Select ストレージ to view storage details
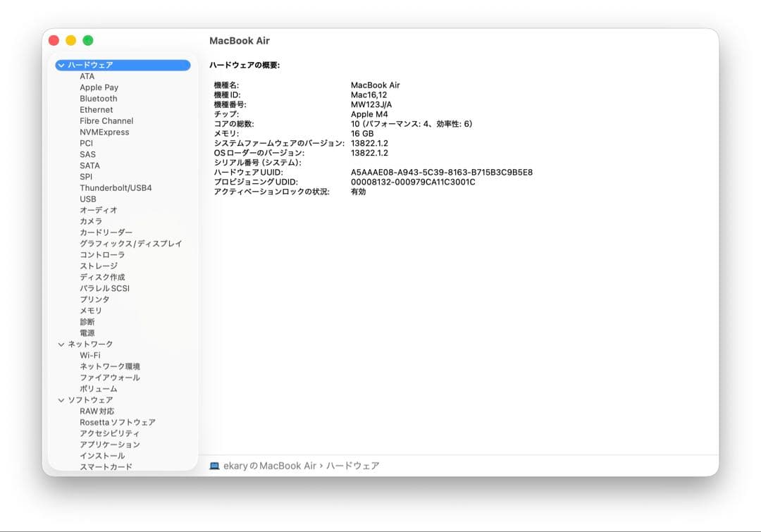This screenshot has width=761, height=532. click(x=99, y=266)
